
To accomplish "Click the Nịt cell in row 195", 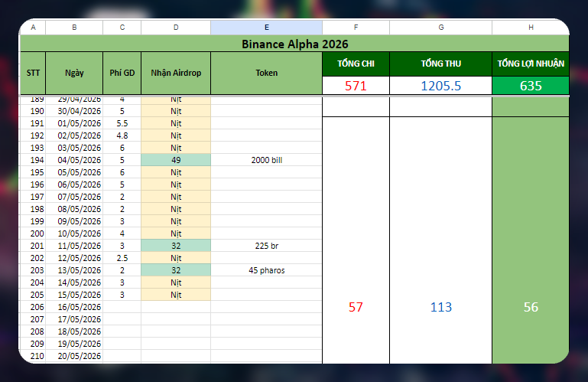I will tap(176, 172).
